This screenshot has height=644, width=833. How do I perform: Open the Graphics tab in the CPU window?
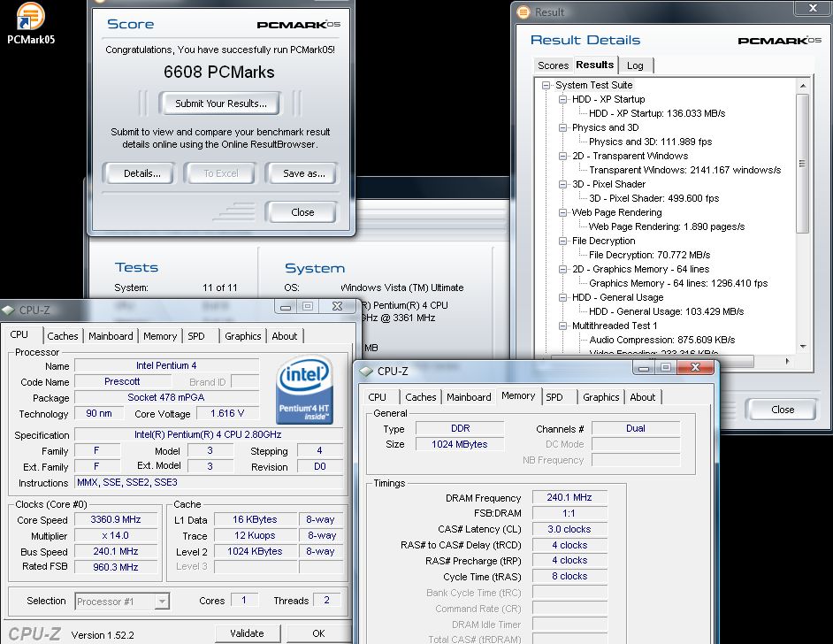243,336
